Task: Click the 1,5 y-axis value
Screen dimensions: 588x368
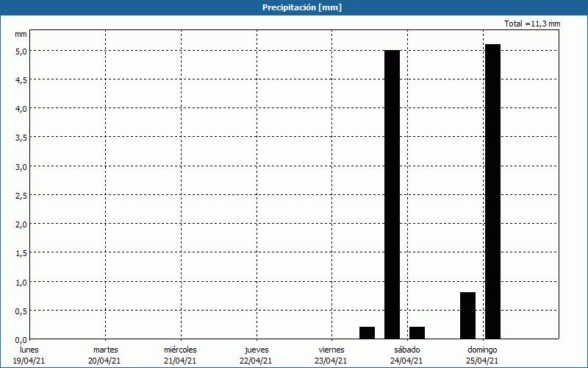Action: pos(21,253)
